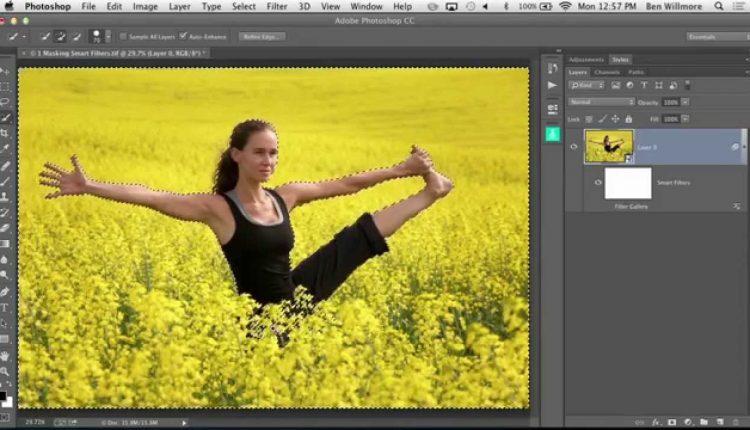Select the Zoom tool

(5, 371)
